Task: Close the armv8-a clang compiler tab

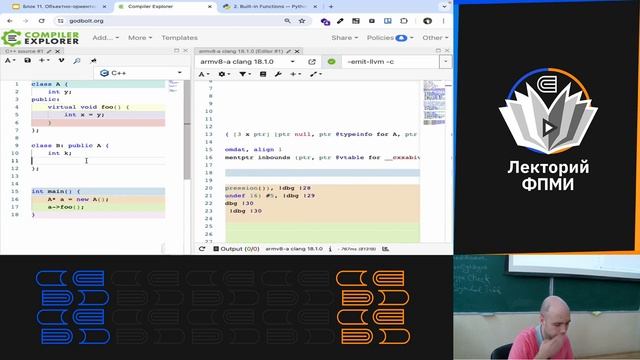Action: tap(297, 51)
